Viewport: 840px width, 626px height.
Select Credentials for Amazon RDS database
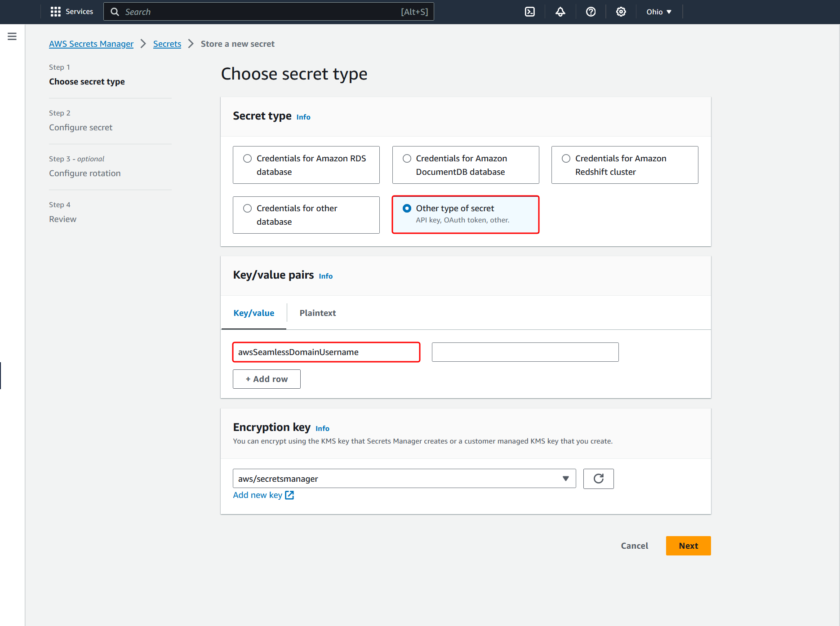point(247,158)
